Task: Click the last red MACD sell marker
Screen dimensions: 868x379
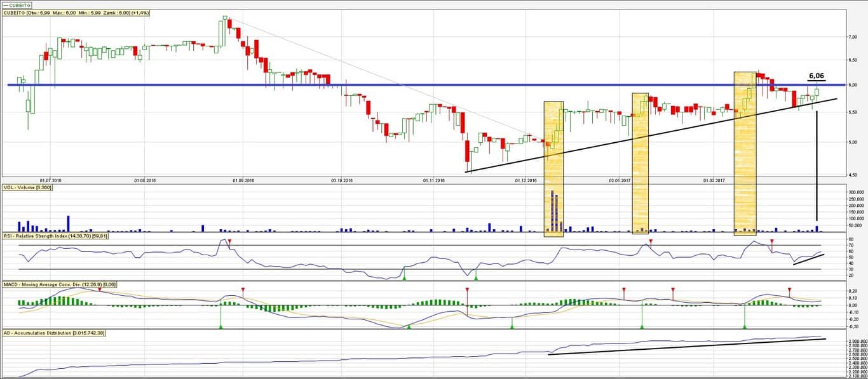Action: [x=789, y=290]
